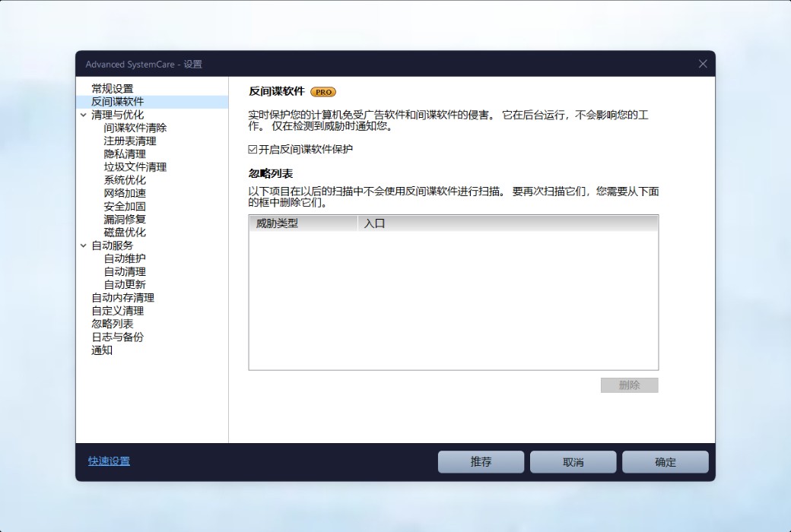Select 日志与备份 settings
Image resolution: width=791 pixels, height=532 pixels.
pos(117,337)
